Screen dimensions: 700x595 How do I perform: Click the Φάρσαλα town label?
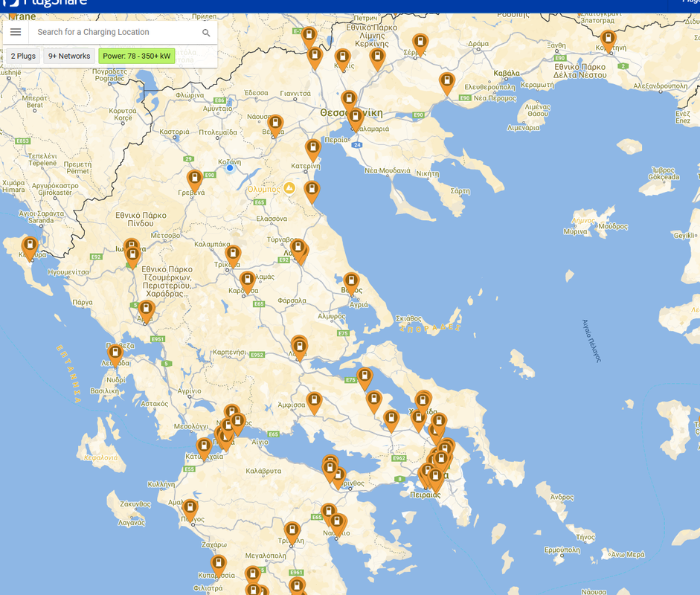(292, 300)
